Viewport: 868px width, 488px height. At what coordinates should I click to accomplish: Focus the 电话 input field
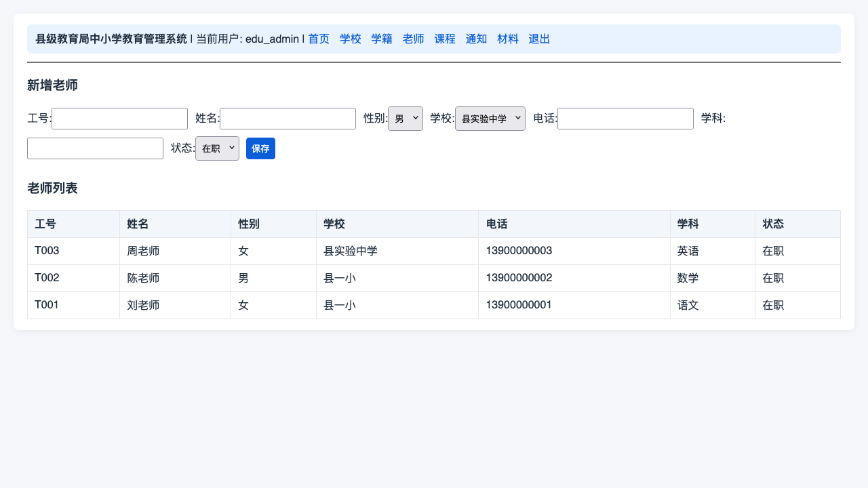click(625, 119)
